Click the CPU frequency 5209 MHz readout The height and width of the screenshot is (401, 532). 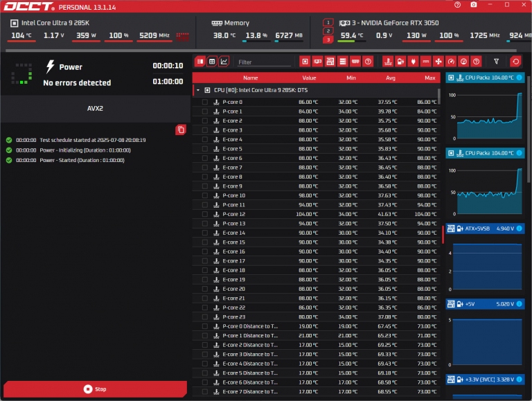[x=154, y=35]
